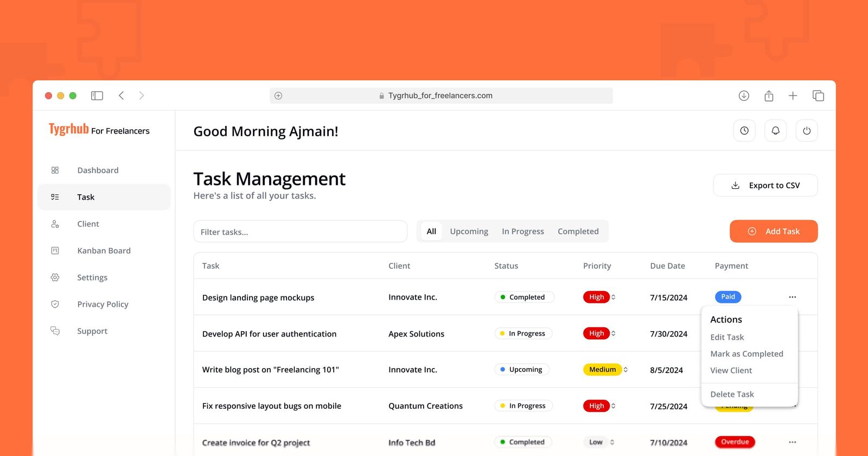Click the Privacy Policy shield icon
The width and height of the screenshot is (868, 456).
55,304
